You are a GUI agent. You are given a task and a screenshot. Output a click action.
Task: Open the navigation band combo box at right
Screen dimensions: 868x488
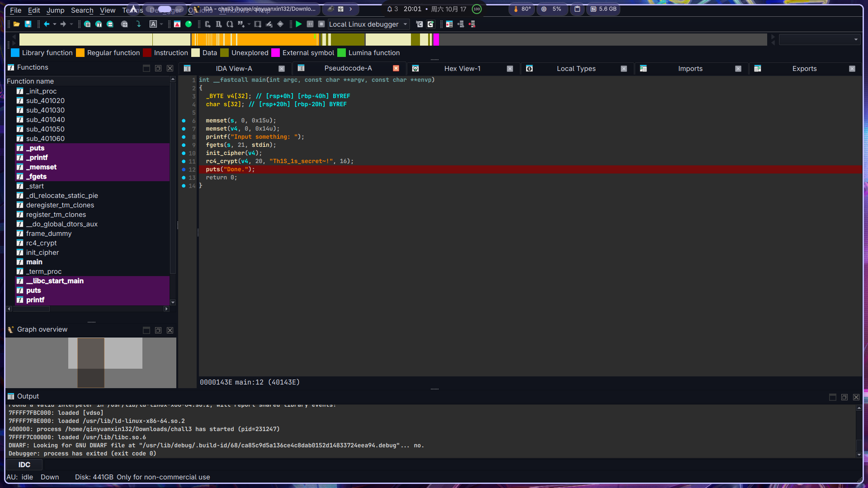click(x=819, y=40)
